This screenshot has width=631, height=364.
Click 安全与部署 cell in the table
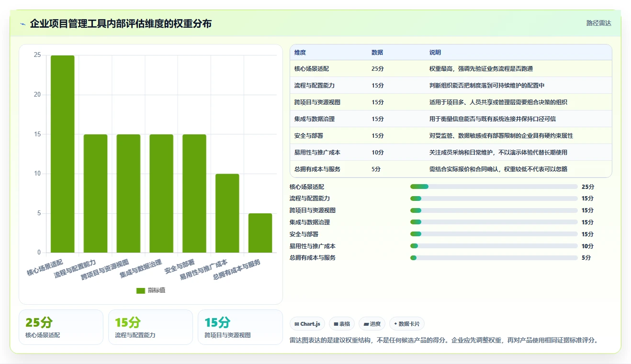309,136
